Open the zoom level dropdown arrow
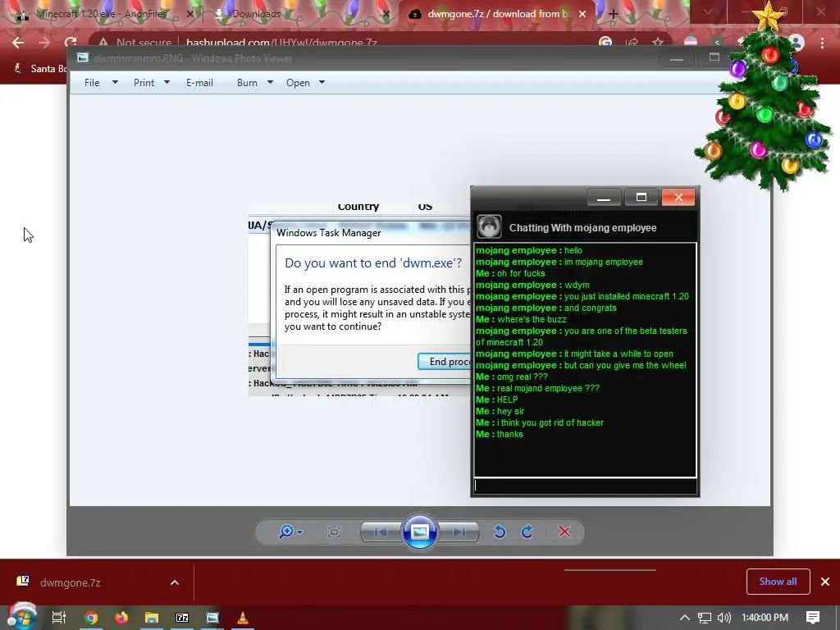Image resolution: width=840 pixels, height=630 pixels. point(300,532)
